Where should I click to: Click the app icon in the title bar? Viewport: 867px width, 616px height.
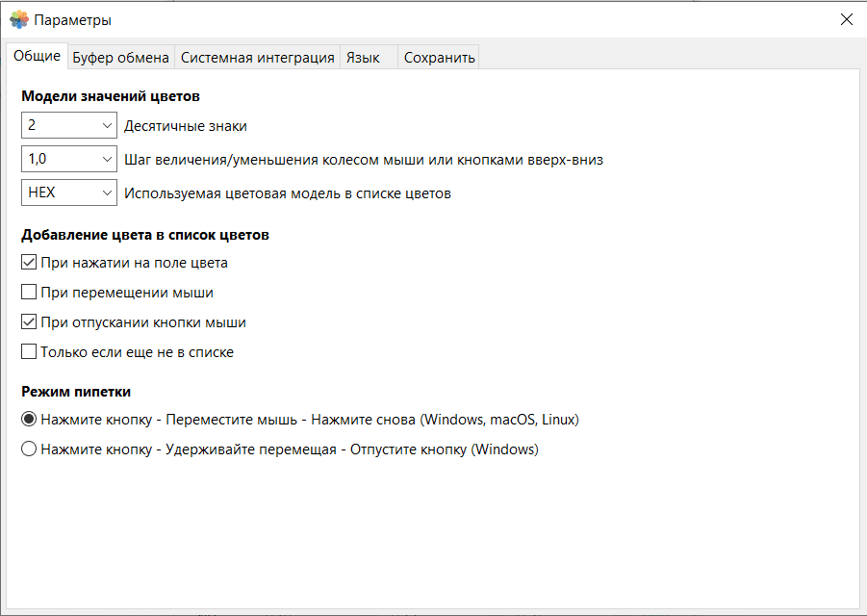pos(19,19)
